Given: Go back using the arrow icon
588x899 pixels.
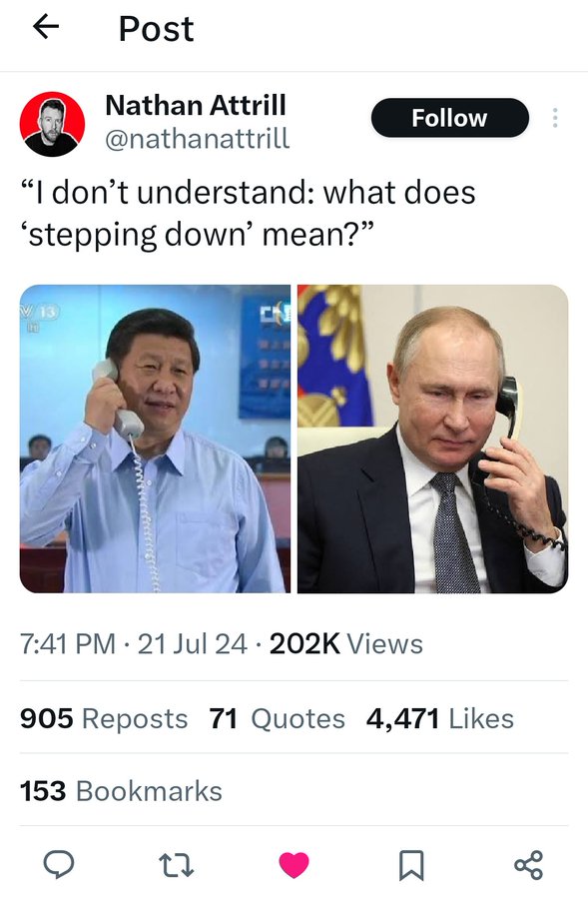Looking at the screenshot, I should (x=46, y=26).
